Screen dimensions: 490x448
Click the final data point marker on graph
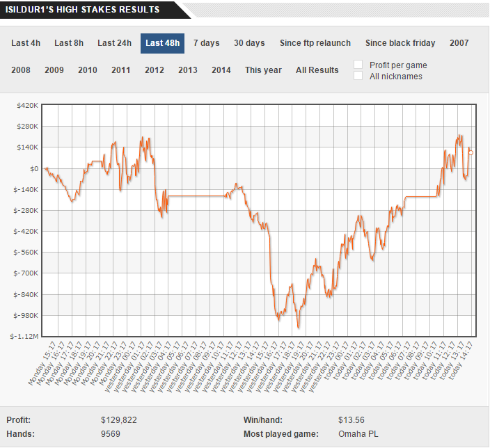coord(471,153)
